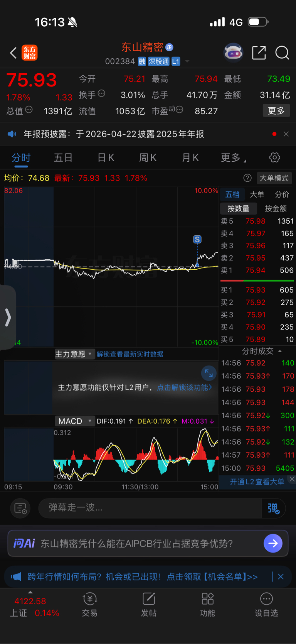This screenshot has width=296, height=644.
Task: Switch to 周K tab
Action: click(148, 157)
